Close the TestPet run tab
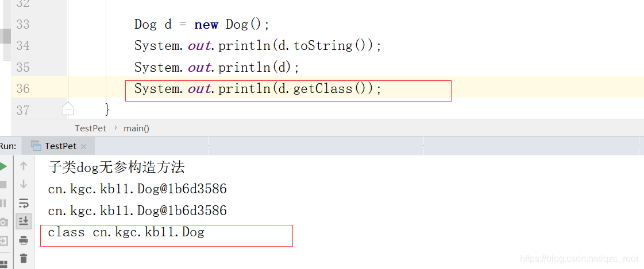 click(x=84, y=146)
